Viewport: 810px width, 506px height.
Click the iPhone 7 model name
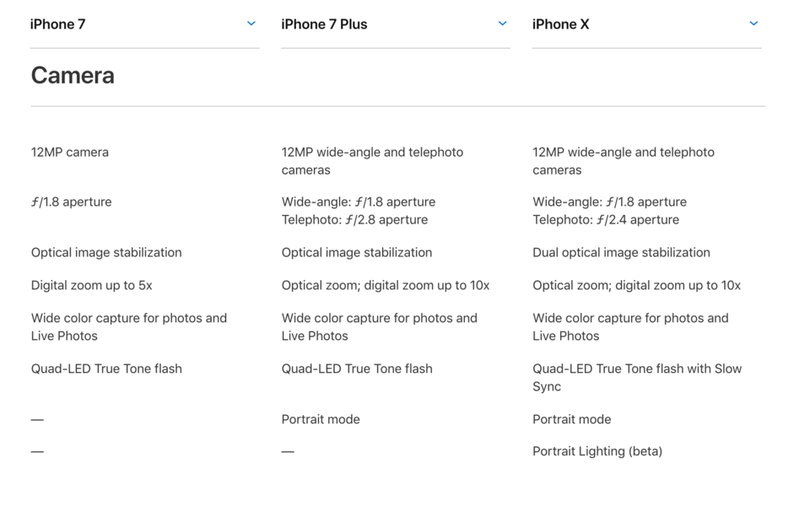click(58, 24)
